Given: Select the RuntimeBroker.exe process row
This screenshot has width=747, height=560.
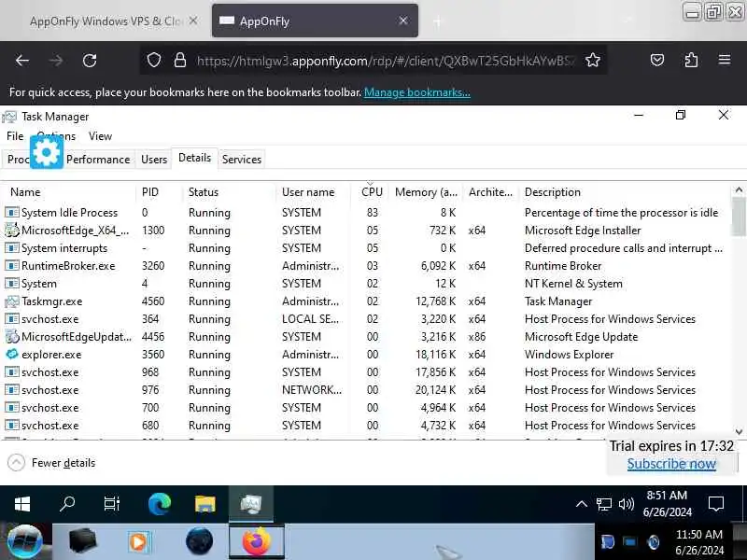Looking at the screenshot, I should (x=366, y=266).
